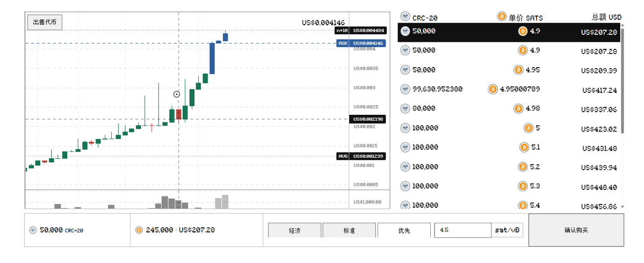Click token icon of order totaling US$431.48
The height and width of the screenshot is (263, 644).
406,147
